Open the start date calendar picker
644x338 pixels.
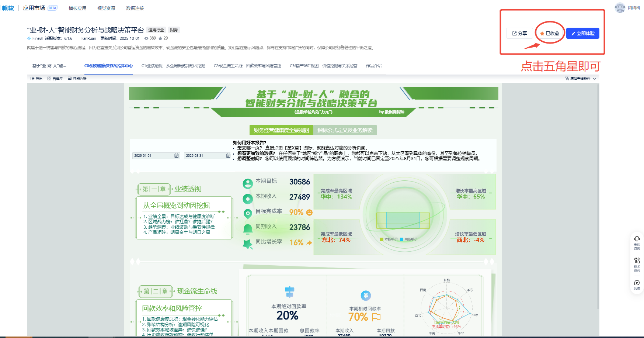[177, 156]
